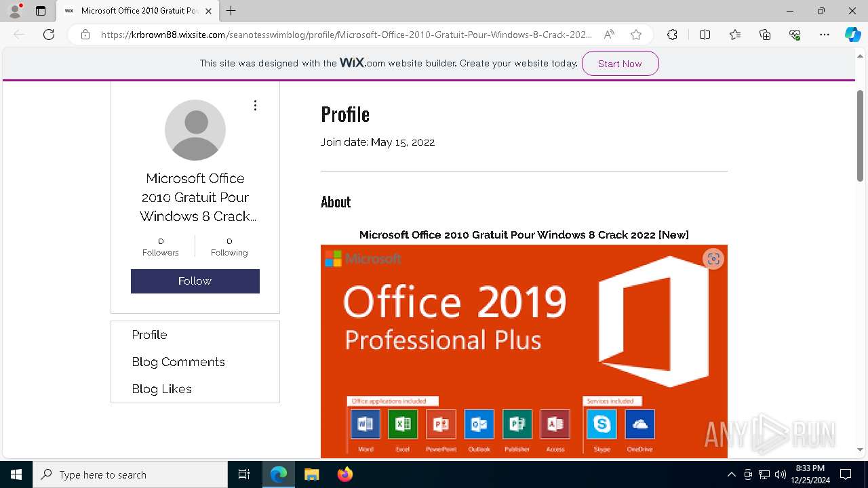The image size is (868, 488).
Task: Select the Profile menu item
Action: (x=149, y=335)
